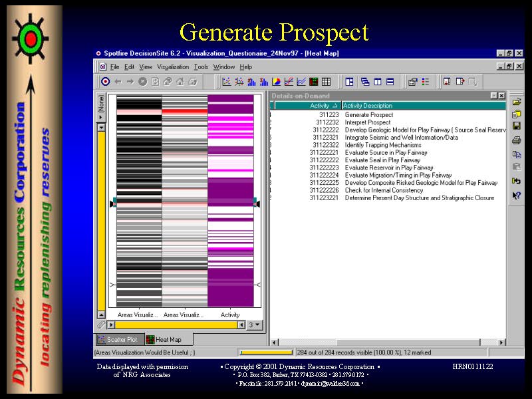Screen dimensions: 532x399
Task: Click the table visualization toolbar icon
Action: click(x=326, y=82)
